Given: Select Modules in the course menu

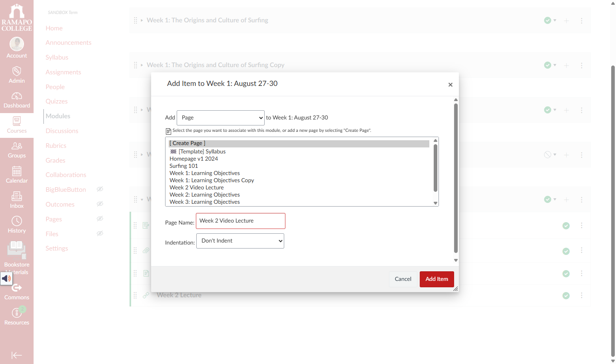Looking at the screenshot, I should coord(58,116).
